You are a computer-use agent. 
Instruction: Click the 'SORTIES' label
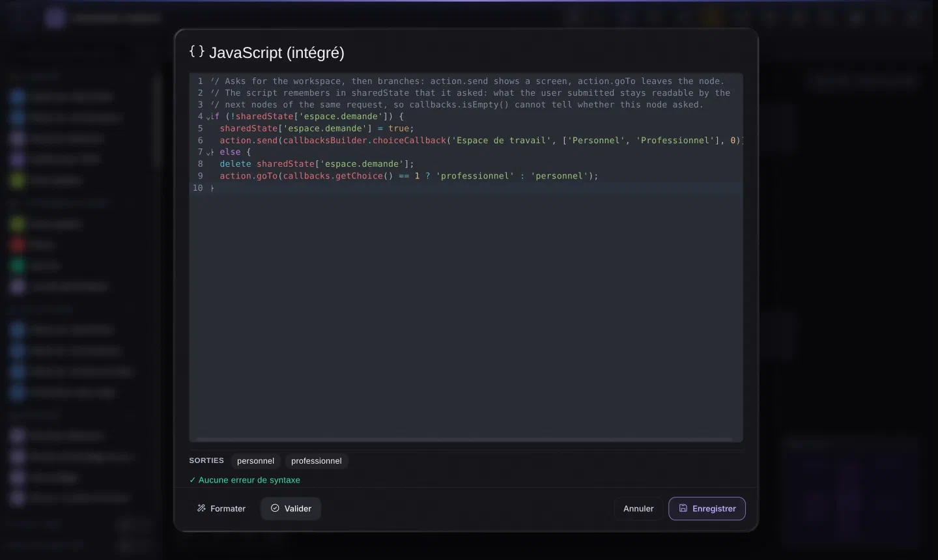point(206,460)
